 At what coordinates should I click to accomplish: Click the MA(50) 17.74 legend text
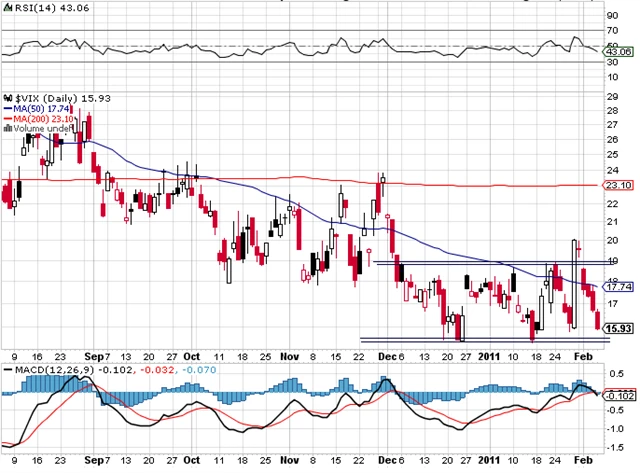coord(41,109)
